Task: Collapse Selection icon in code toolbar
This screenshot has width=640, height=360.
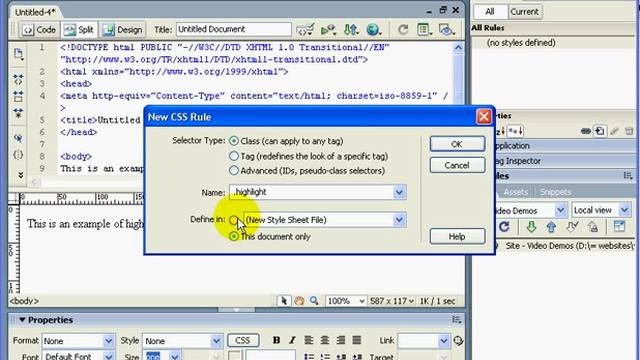Action: pyautogui.click(x=18, y=96)
